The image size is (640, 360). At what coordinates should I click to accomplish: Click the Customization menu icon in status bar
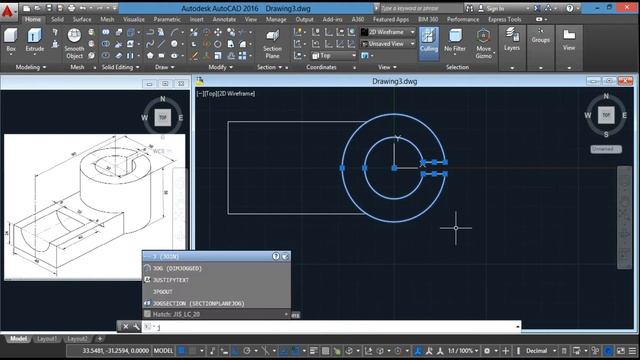coord(633,351)
